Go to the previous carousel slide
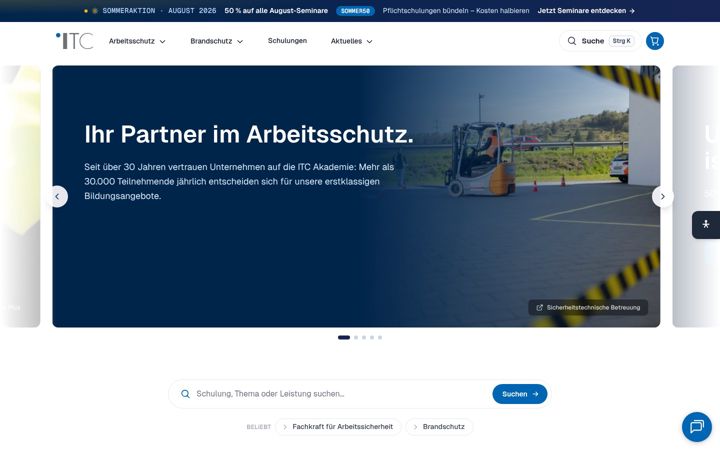This screenshot has width=720, height=450. (57, 197)
